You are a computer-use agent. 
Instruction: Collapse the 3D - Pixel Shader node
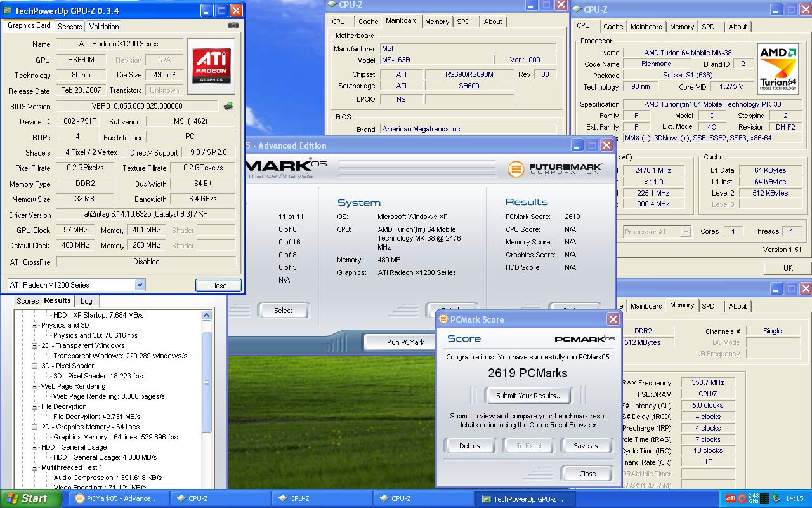pos(35,366)
